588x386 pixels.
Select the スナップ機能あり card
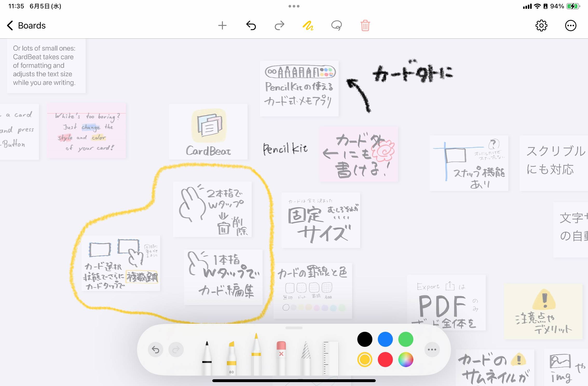click(x=469, y=163)
